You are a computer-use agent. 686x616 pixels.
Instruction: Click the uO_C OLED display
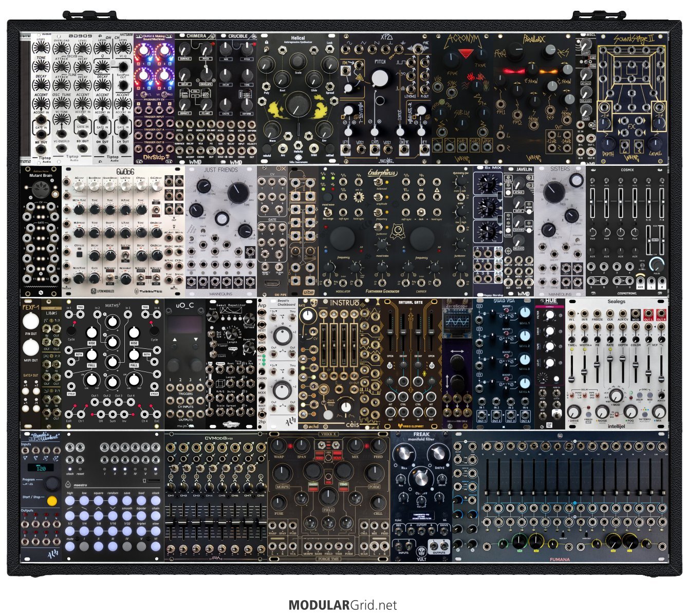tap(184, 324)
